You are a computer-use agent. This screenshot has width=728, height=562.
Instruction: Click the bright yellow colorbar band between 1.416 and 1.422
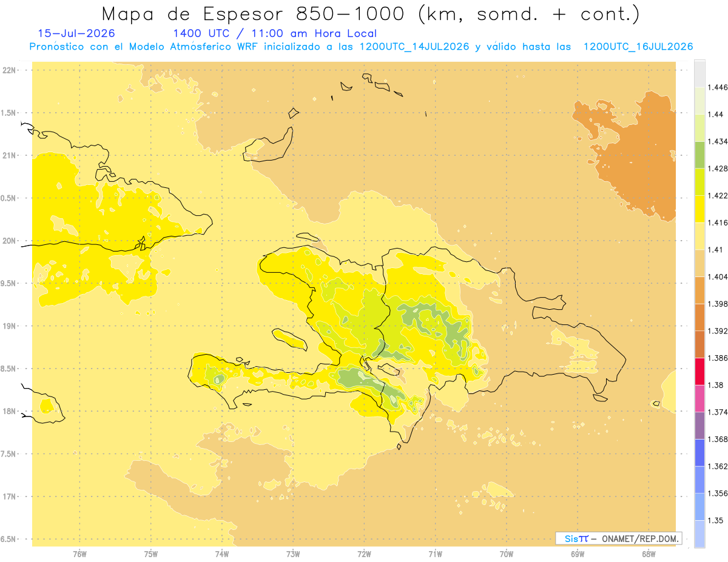(x=699, y=209)
